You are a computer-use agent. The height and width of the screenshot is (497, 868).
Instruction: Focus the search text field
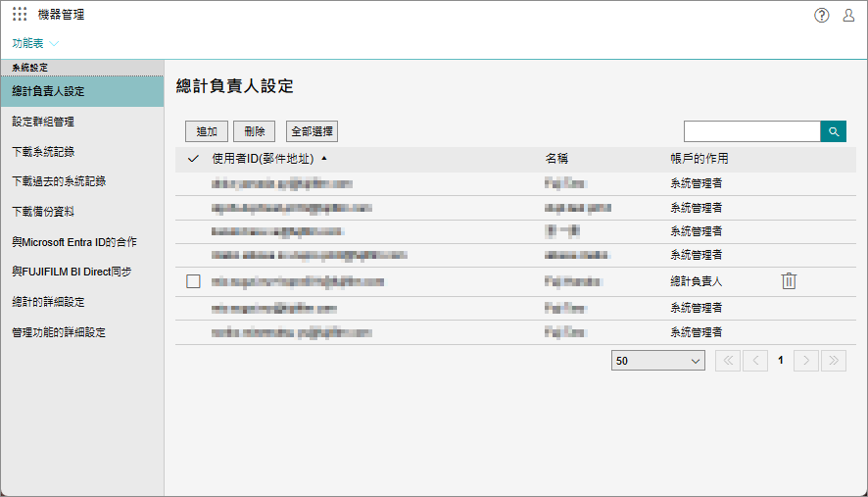(751, 131)
